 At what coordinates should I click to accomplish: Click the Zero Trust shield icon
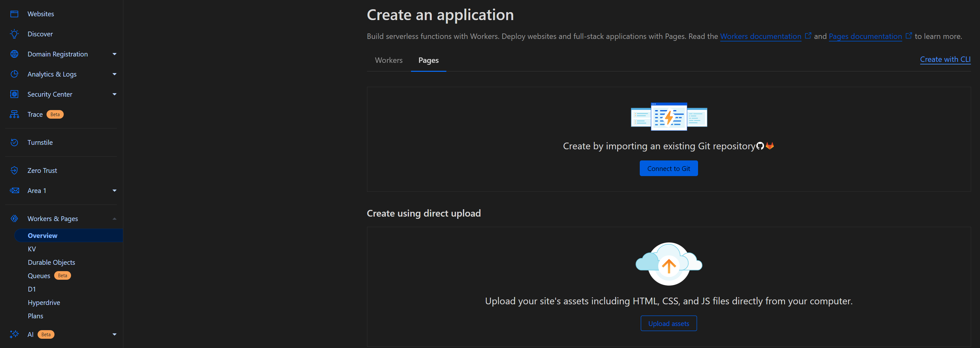(x=14, y=171)
